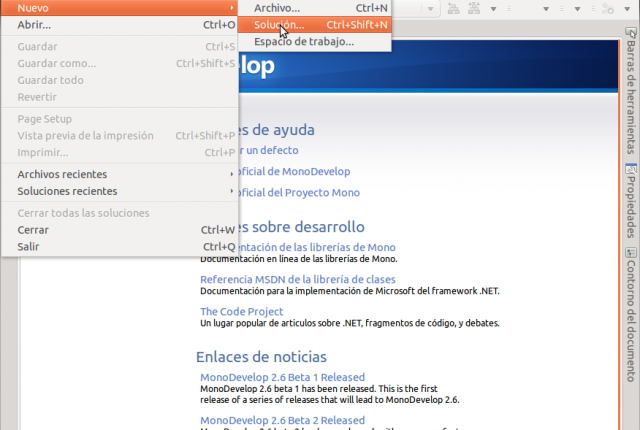The image size is (640, 430).
Task: Open the dropdown arrow beside the Rebuild icon
Action: [493, 9]
